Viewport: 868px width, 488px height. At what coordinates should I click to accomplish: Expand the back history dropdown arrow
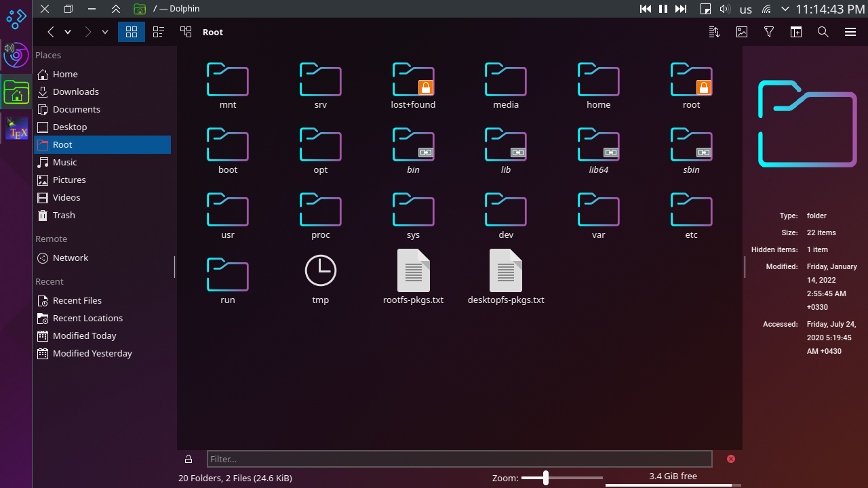(68, 32)
